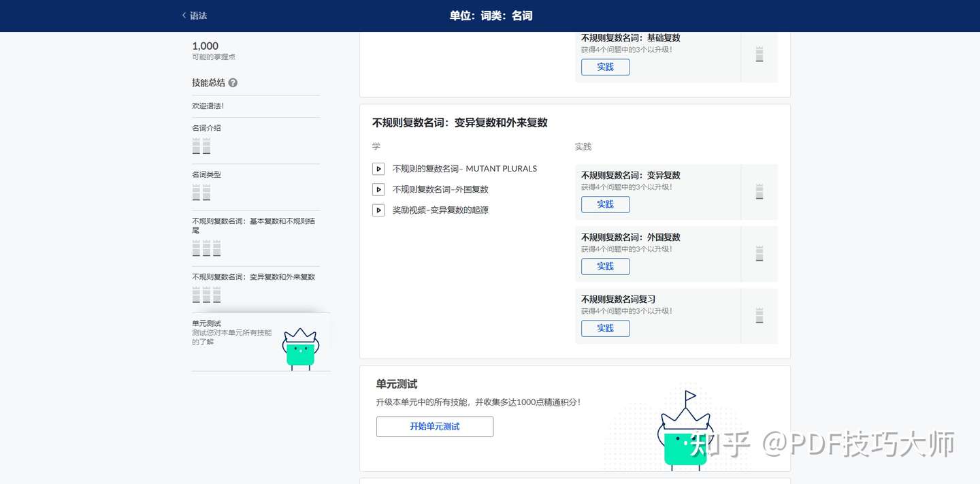
Task: Open video link 不规则的复数名词– MUTANT PLURALS
Action: [465, 169]
